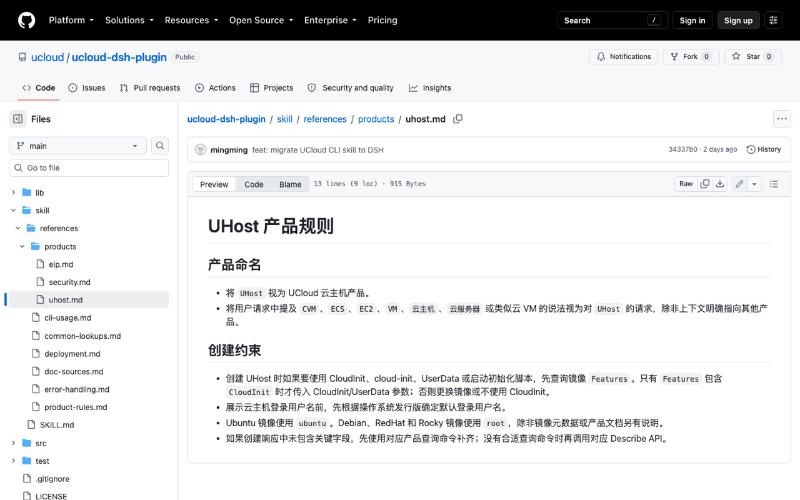Open the Platform menu
Screen dimensions: 800x500
(71, 20)
